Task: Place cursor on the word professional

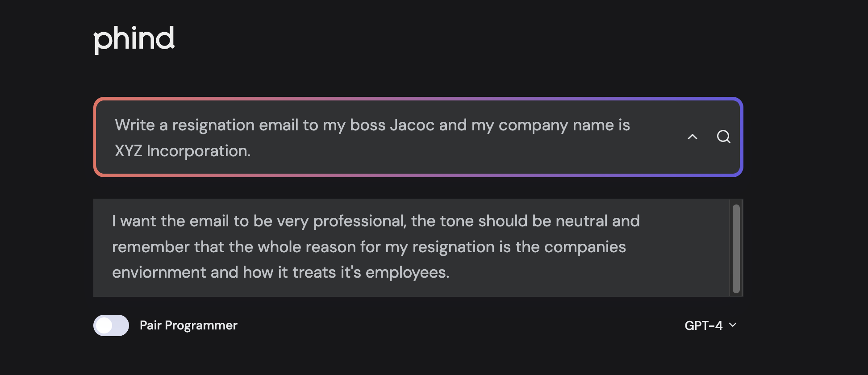Action: tap(359, 221)
